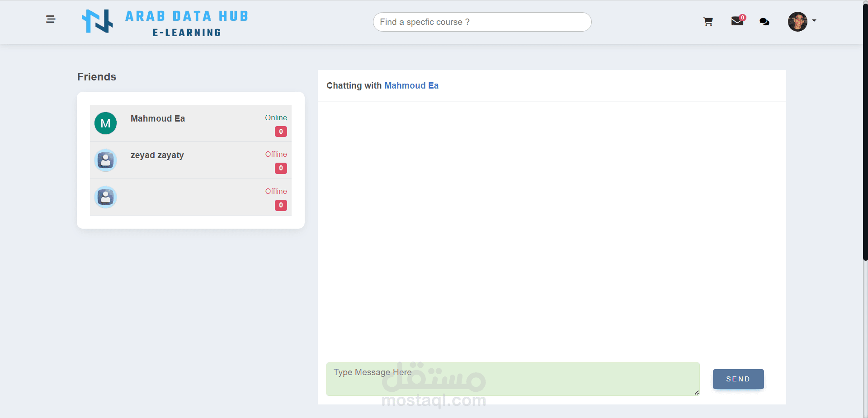Send the message with SEND button

(738, 379)
